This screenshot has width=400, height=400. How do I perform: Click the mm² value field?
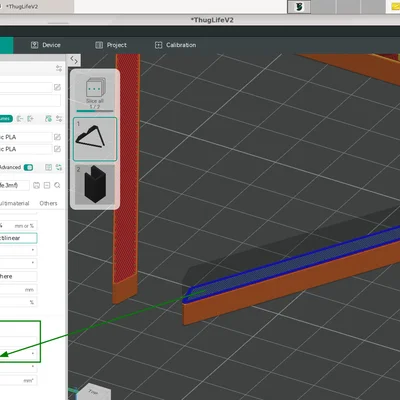click(x=18, y=380)
